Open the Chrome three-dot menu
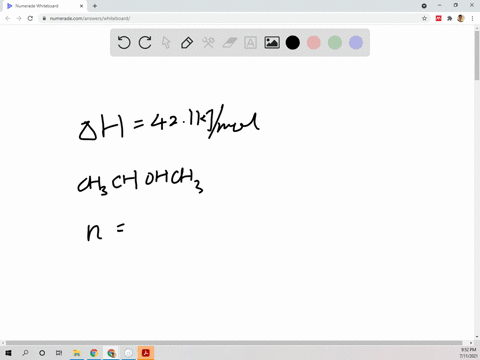 (472, 18)
